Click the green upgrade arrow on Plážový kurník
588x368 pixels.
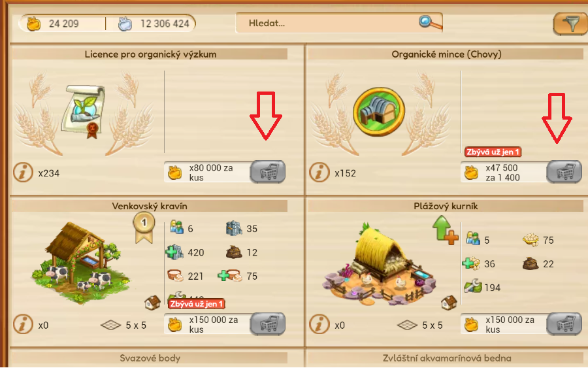pyautogui.click(x=445, y=229)
